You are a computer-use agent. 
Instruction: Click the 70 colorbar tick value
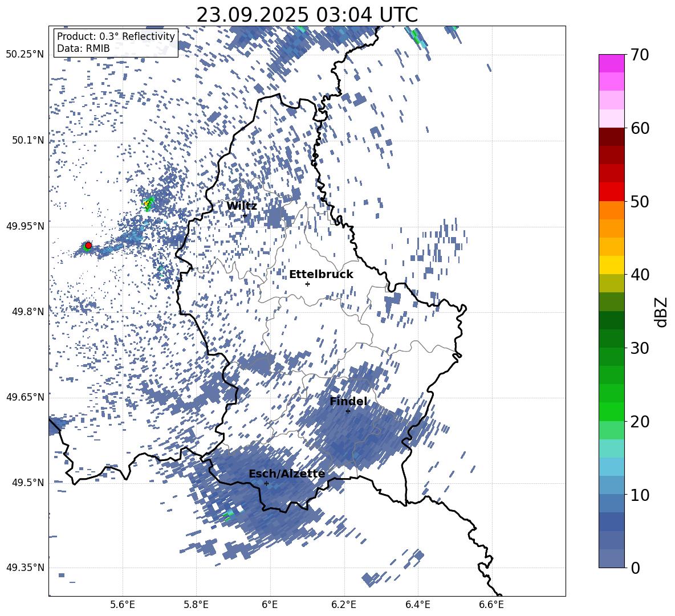640,55
